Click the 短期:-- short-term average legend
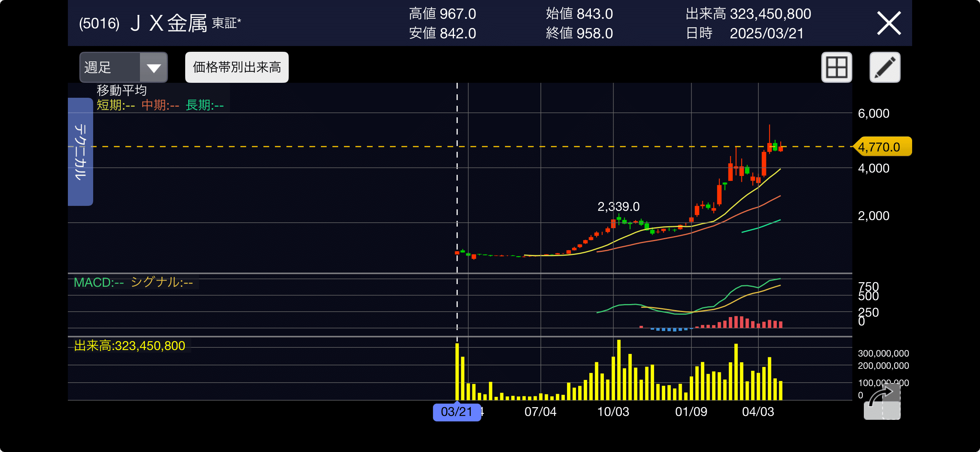This screenshot has height=452, width=980. pyautogui.click(x=116, y=105)
